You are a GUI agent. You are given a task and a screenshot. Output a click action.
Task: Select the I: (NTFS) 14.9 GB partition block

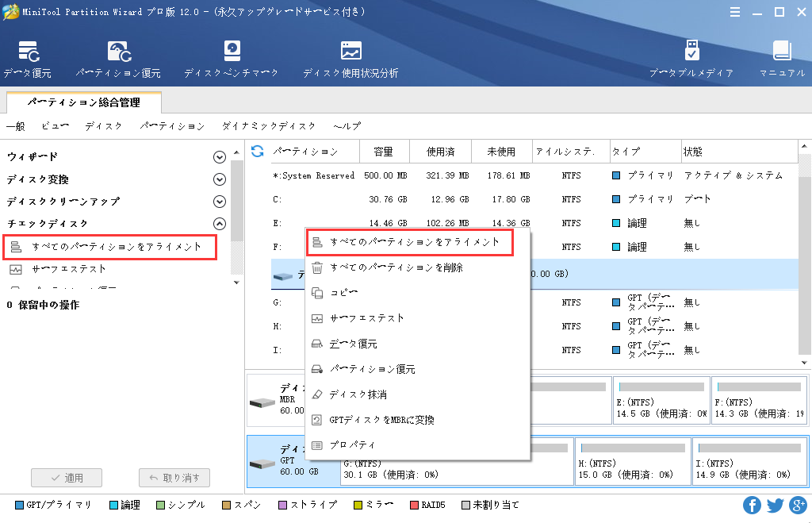click(750, 462)
